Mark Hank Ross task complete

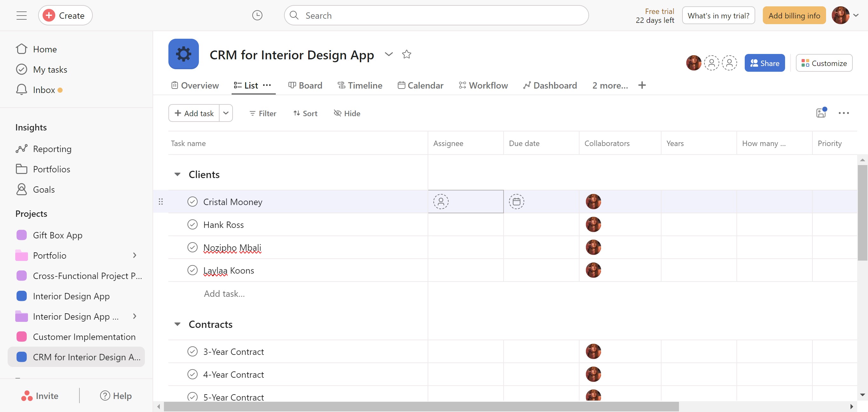pyautogui.click(x=193, y=224)
